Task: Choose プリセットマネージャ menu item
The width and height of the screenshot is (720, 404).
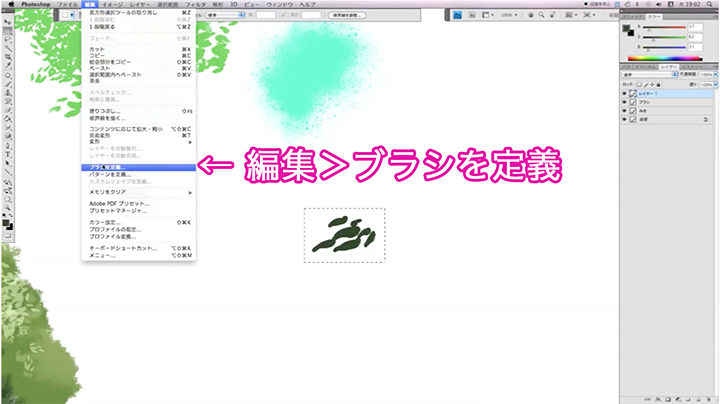Action: point(139,211)
